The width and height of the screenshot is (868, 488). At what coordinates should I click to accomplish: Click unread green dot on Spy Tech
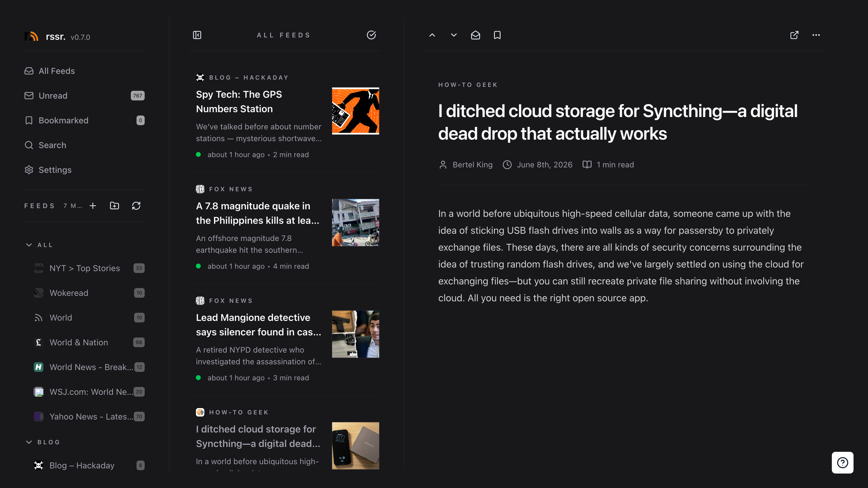(199, 154)
